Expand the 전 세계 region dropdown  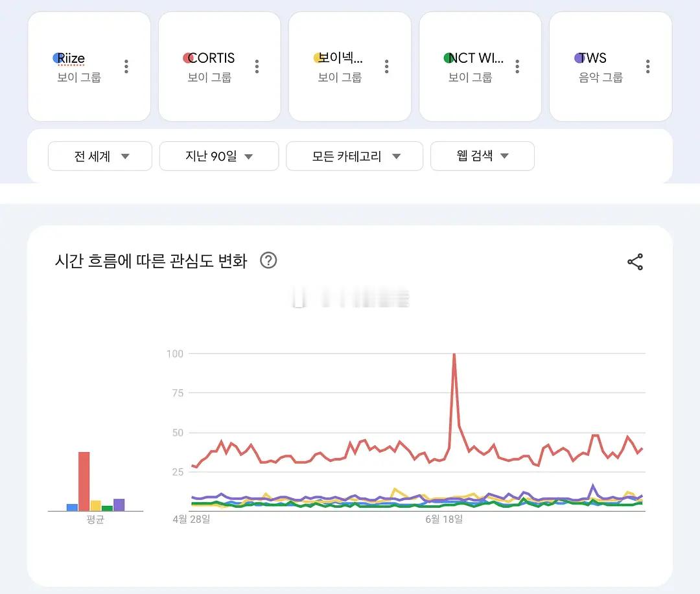point(100,156)
